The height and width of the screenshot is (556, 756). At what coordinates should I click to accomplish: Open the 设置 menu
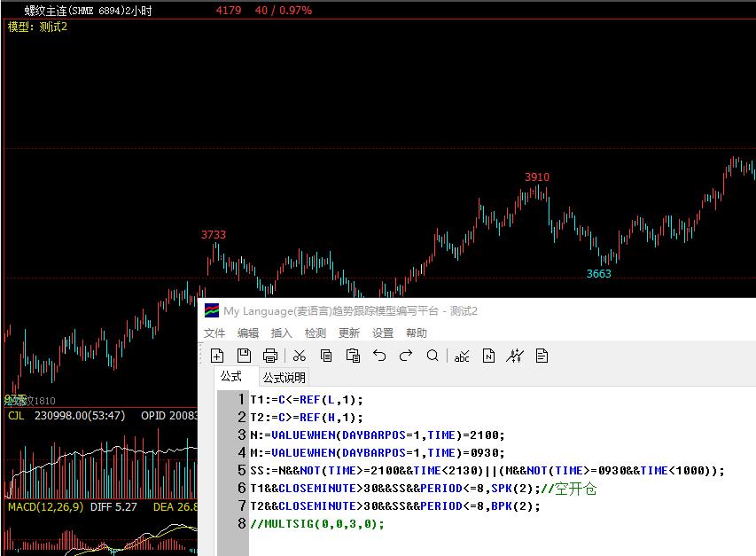[383, 333]
